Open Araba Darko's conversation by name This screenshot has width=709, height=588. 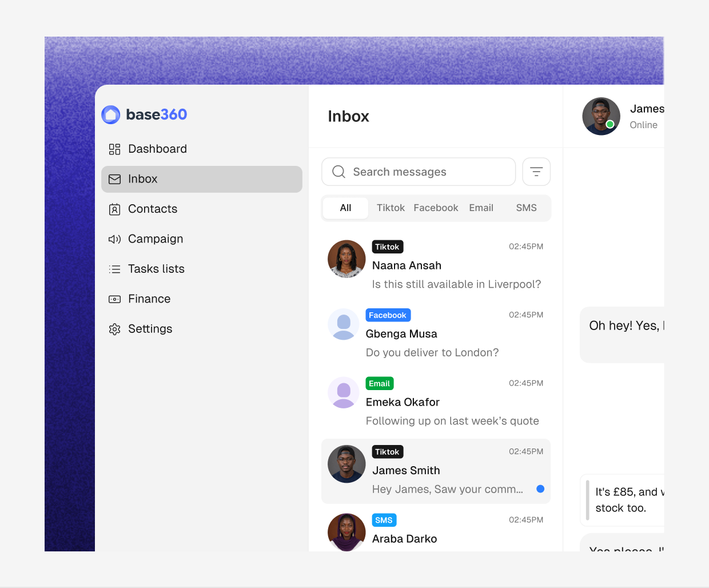(x=404, y=539)
